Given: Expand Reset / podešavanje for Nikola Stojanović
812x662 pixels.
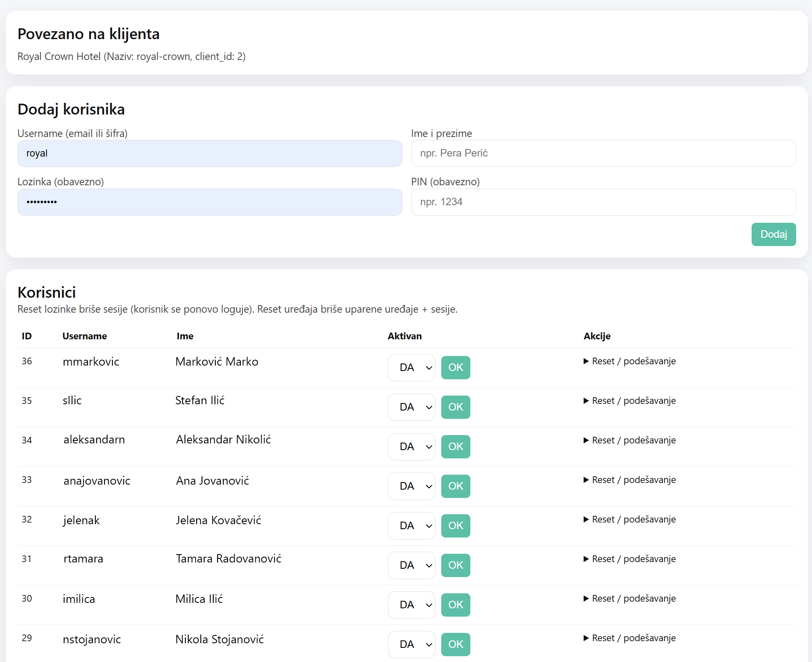Looking at the screenshot, I should coord(630,638).
